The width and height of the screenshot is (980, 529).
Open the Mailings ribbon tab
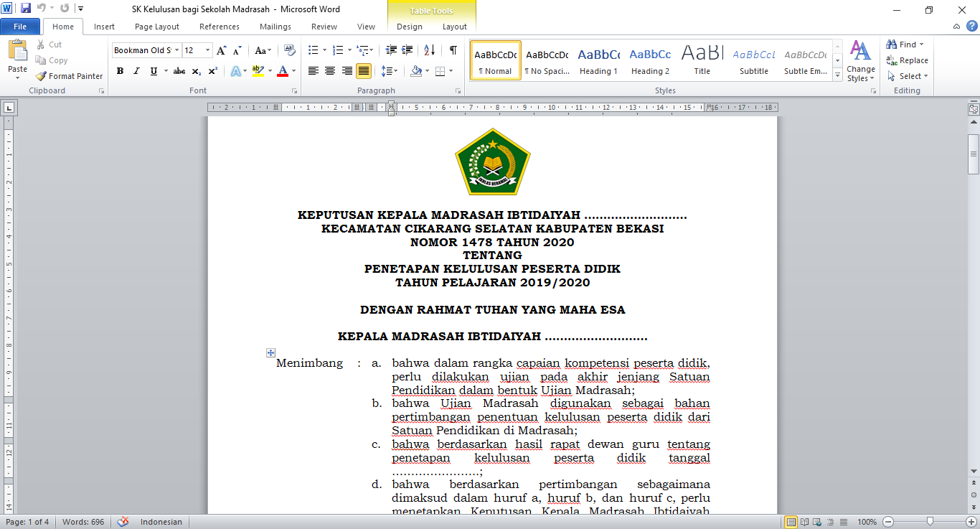pyautogui.click(x=275, y=26)
